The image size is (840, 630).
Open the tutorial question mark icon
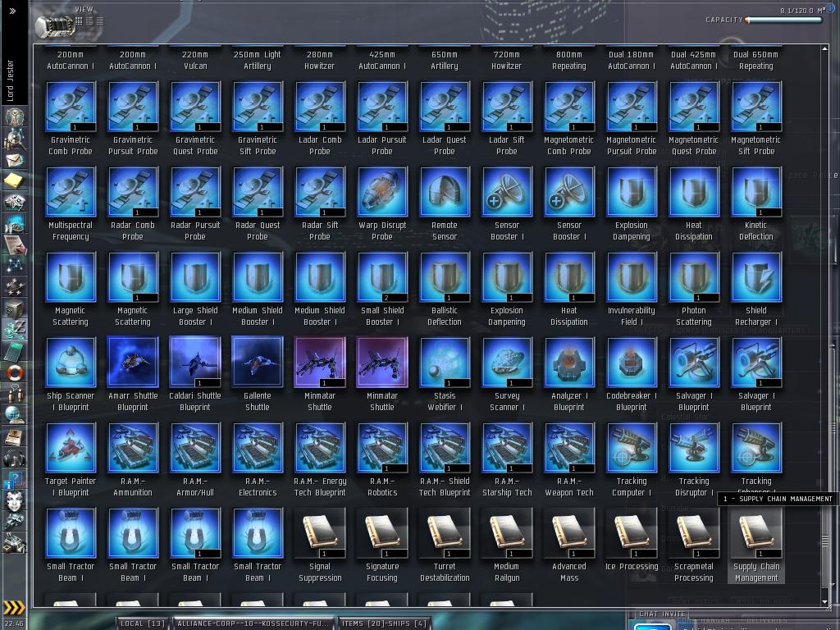tap(15, 479)
